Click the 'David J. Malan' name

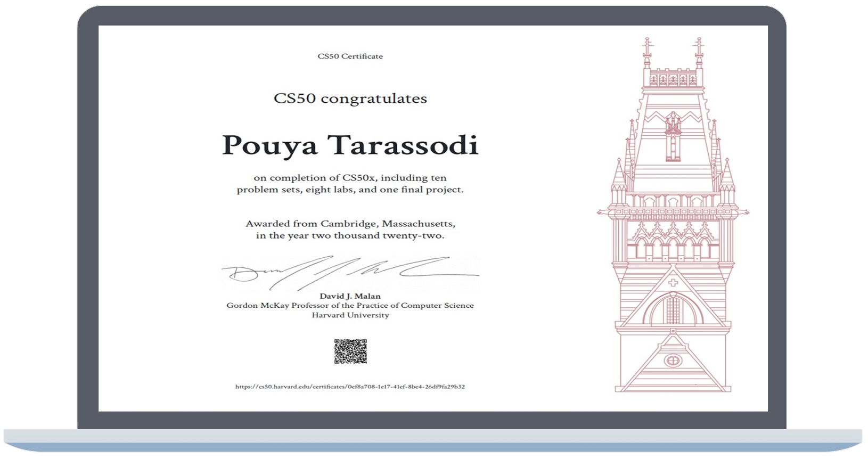pyautogui.click(x=350, y=296)
